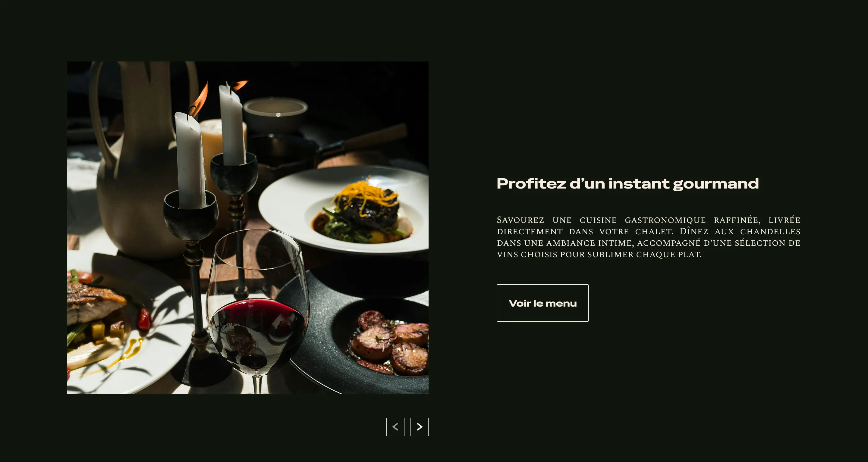Open the "Voir le menu" button

coord(542,303)
